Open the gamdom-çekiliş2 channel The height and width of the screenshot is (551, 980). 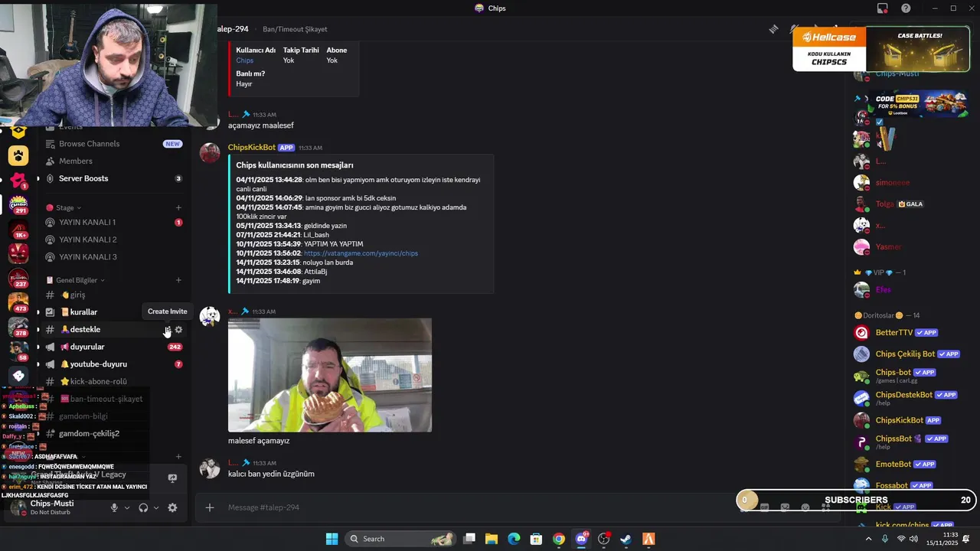[x=89, y=434]
